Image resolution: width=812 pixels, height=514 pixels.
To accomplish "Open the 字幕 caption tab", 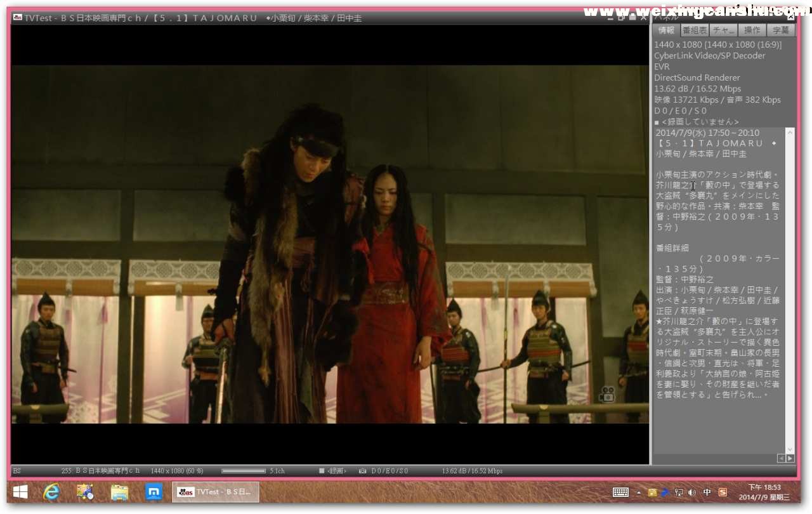I will 781,30.
